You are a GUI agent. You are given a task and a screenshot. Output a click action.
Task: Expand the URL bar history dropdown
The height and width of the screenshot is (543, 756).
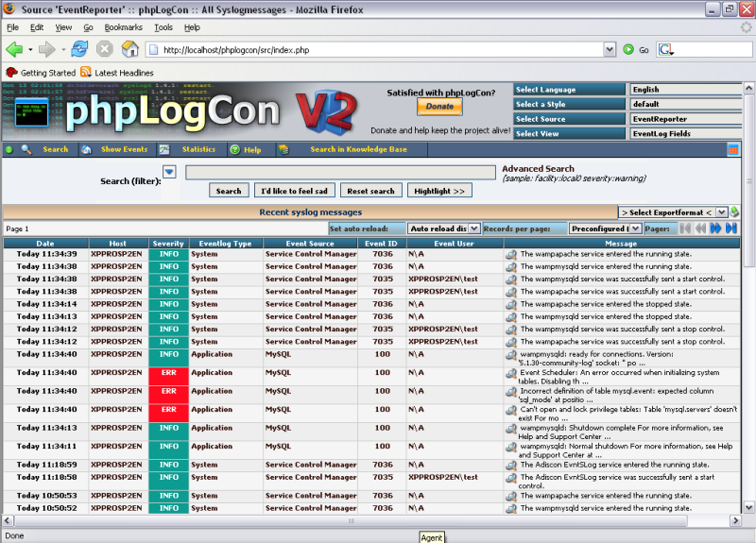click(610, 49)
